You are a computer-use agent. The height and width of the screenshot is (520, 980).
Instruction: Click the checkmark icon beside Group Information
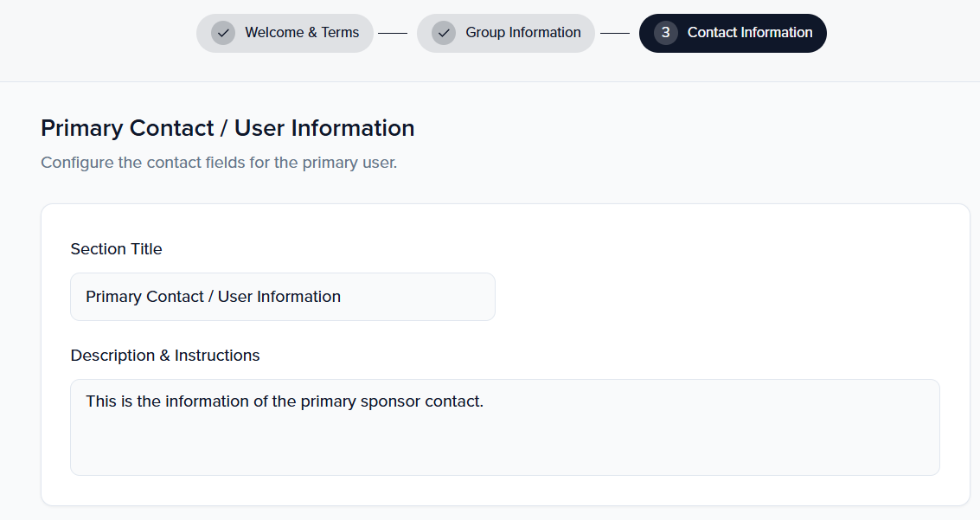pos(444,33)
